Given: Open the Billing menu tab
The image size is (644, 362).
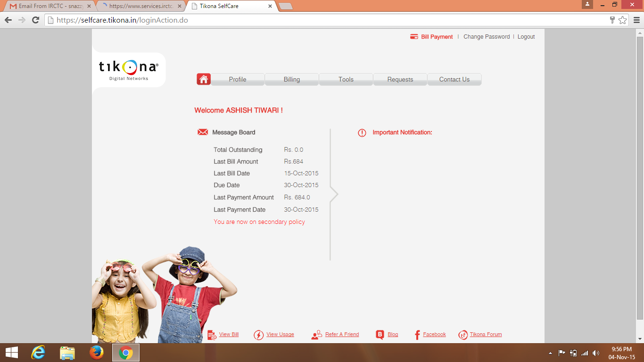Looking at the screenshot, I should (x=292, y=79).
